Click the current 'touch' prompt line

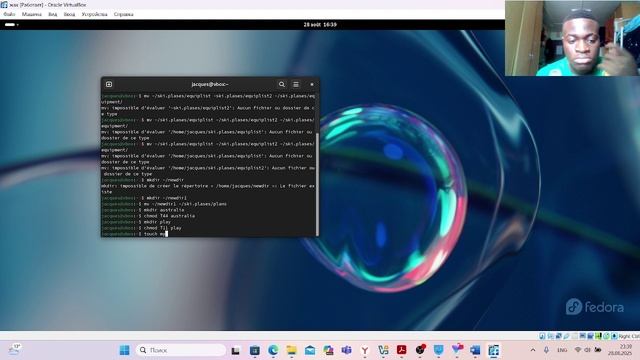tap(135, 234)
